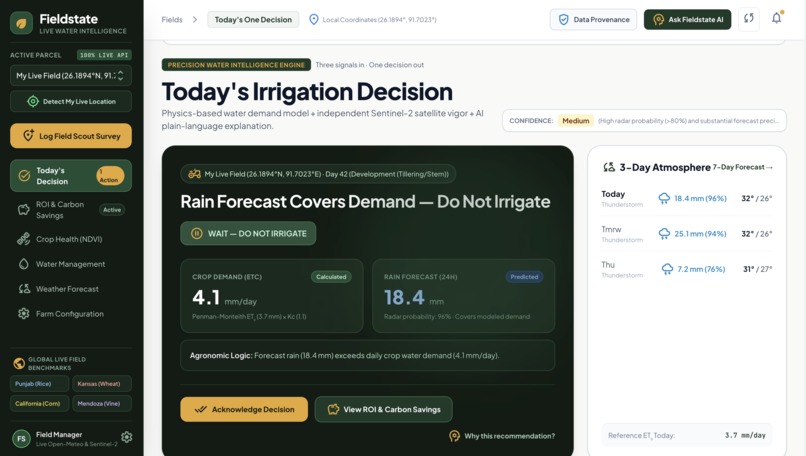Select the Kansas (Wheat) benchmark

[102, 384]
